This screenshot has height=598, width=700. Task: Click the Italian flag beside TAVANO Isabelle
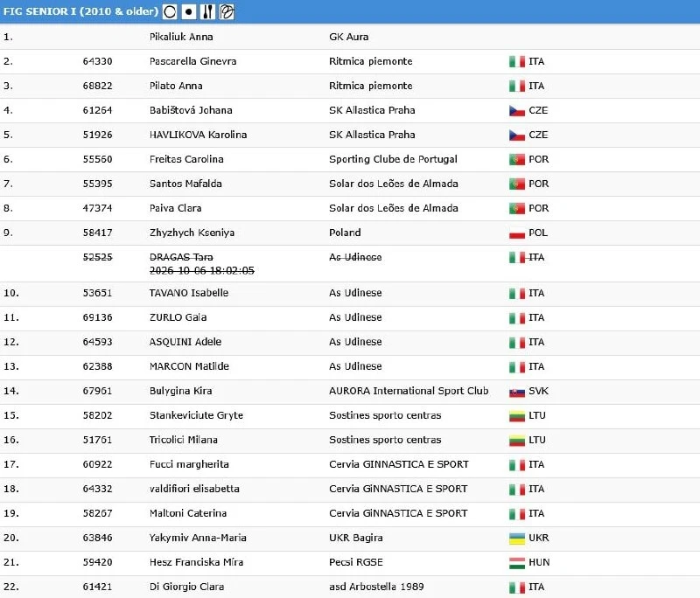click(517, 294)
